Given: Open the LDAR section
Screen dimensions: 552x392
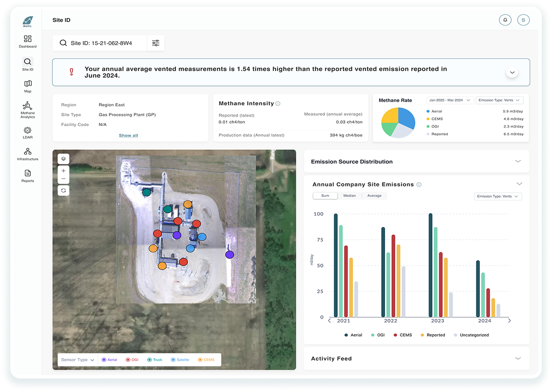Looking at the screenshot, I should point(28,133).
